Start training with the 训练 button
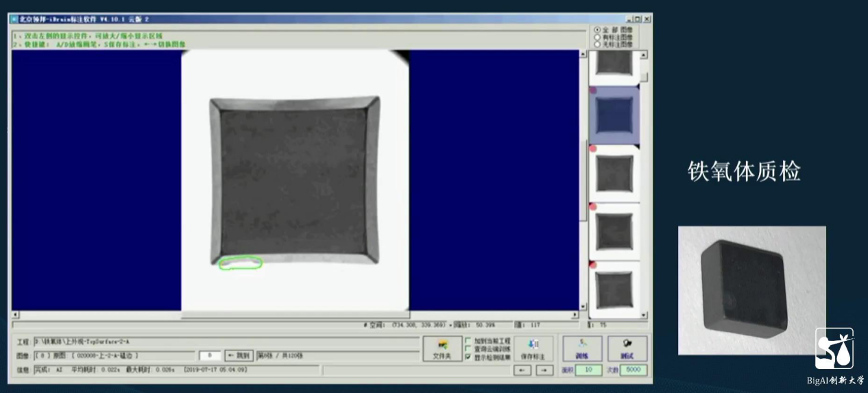The image size is (868, 393). (582, 348)
